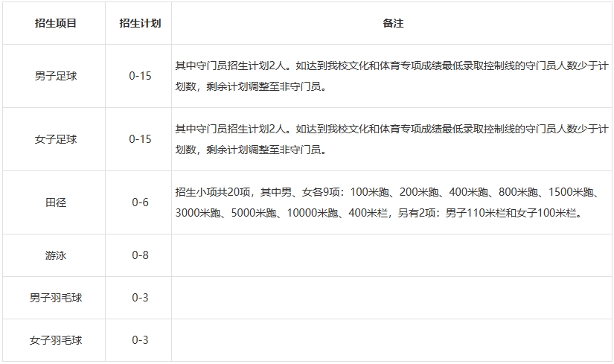Click the 0-15 plan value for 女子足球

click(x=140, y=139)
